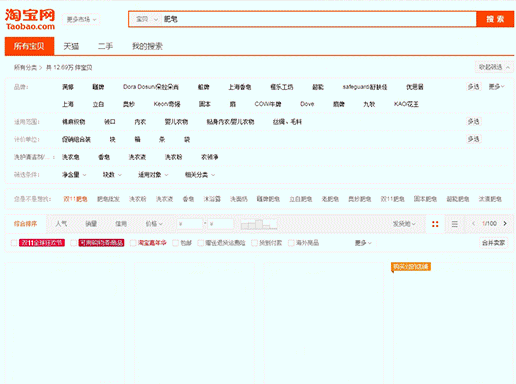Viewport: 516px width, 384px height.
Task: Select 促销组合装 pricing unit
Action: coord(76,139)
